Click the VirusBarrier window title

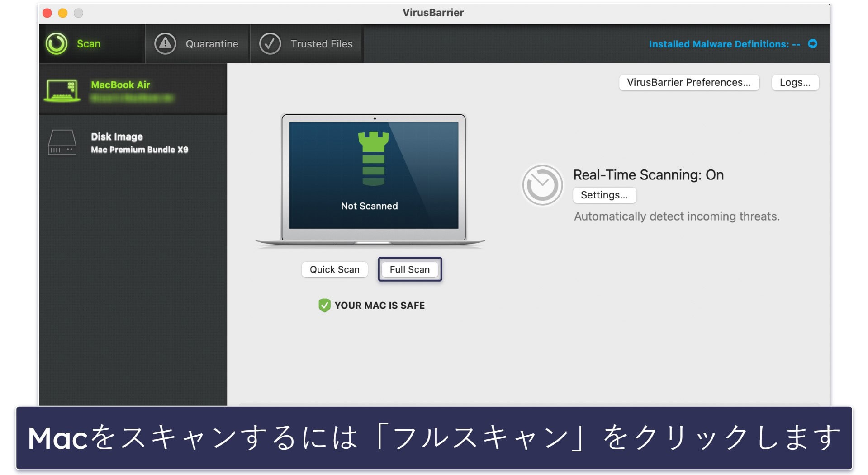tap(433, 13)
